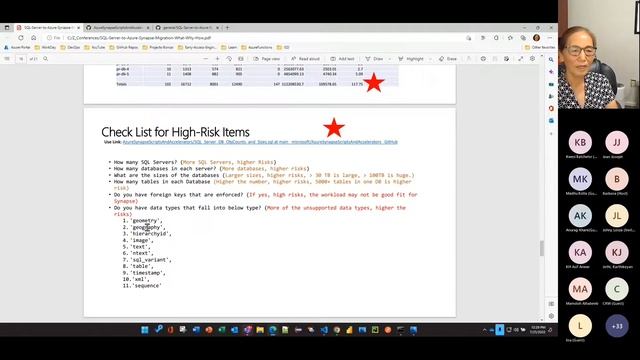Open the GitHub Repos bookmarks folder
Screen dimensions: 640x360
(124, 47)
